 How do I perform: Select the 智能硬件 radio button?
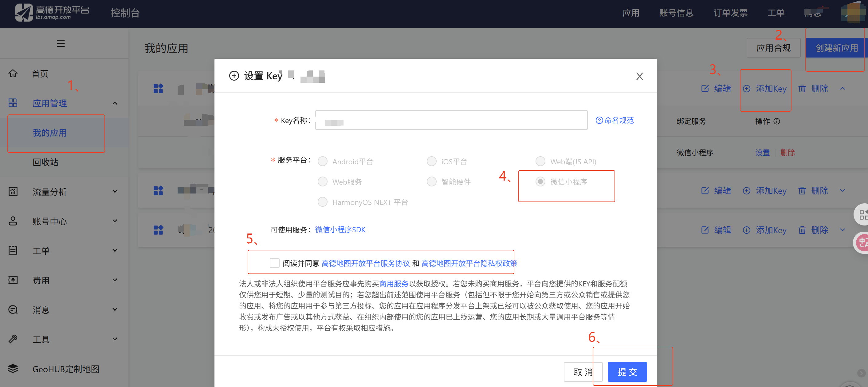coord(432,182)
